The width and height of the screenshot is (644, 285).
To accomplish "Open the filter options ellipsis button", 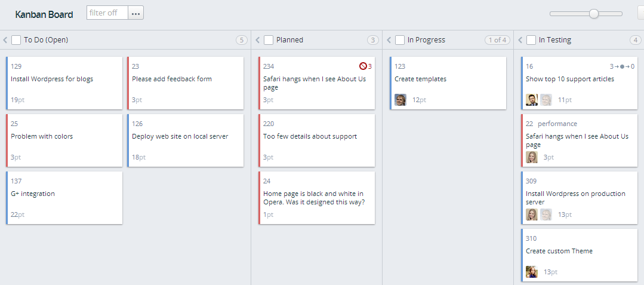I will click(135, 13).
